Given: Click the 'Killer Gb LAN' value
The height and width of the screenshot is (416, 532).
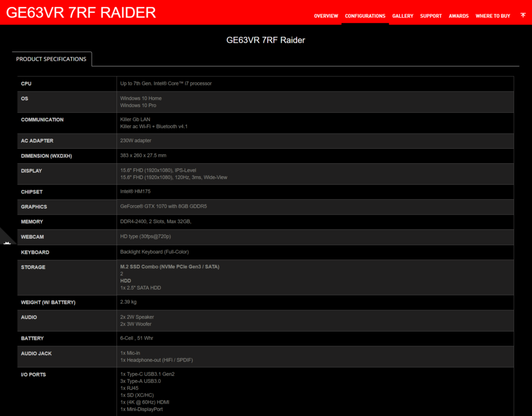Looking at the screenshot, I should [135, 119].
